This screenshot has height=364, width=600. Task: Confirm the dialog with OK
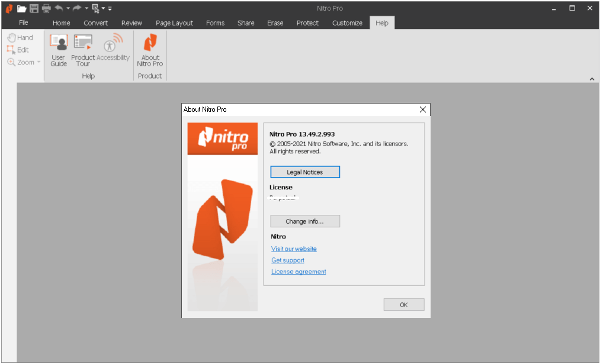click(404, 305)
